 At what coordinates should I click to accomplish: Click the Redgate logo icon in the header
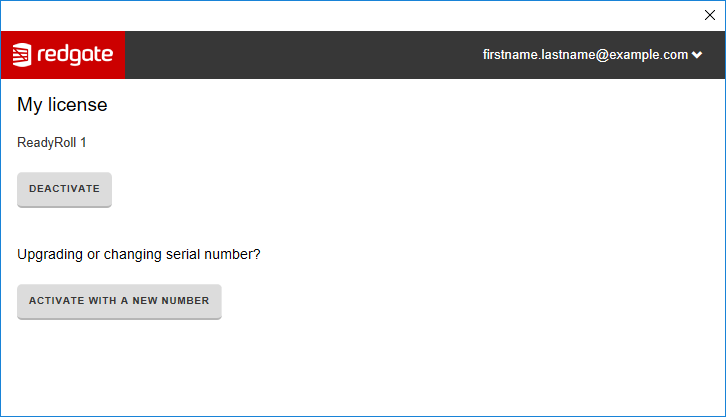point(22,55)
